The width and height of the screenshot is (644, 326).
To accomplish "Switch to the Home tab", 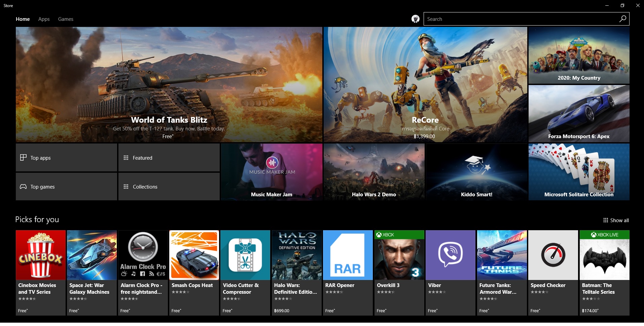I will [23, 19].
